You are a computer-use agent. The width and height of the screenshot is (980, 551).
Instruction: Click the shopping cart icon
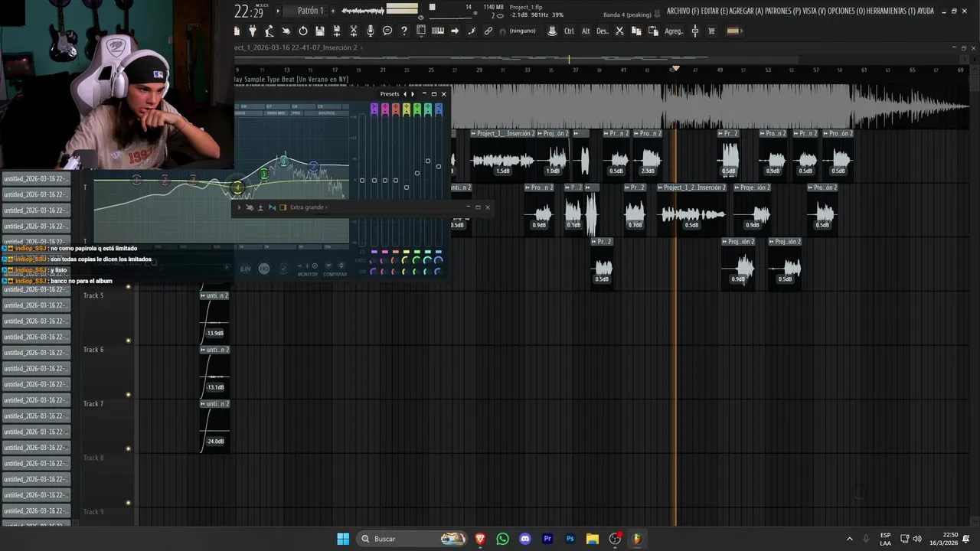711,31
